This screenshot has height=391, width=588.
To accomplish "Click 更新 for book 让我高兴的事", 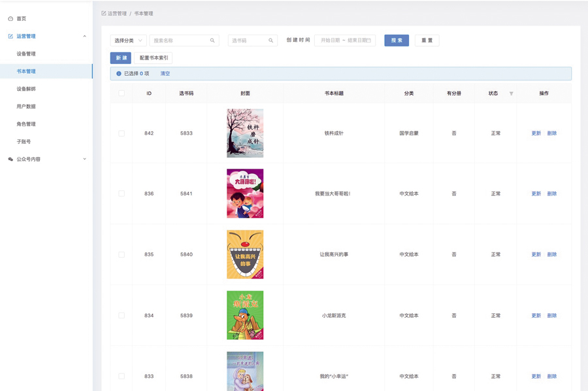I will pyautogui.click(x=536, y=254).
